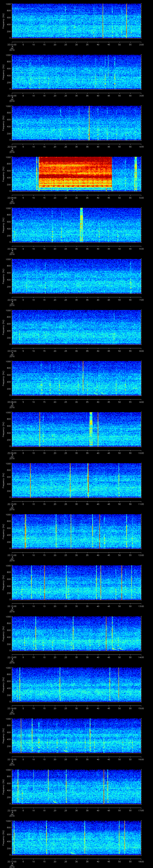Click the 22:03:00 start time label
This screenshot has height=868, width=153.
tap(12, 147)
